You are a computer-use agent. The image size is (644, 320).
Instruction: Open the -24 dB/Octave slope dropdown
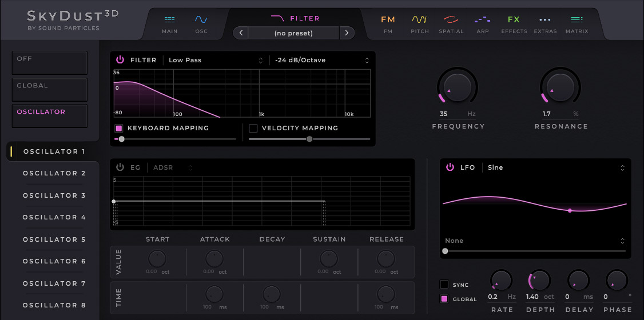tap(321, 60)
